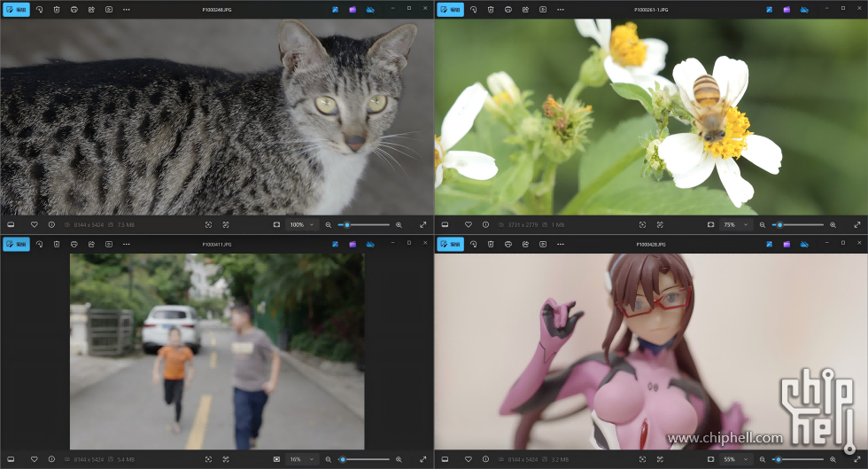Open the 100% zoom dropdown for cat photo
This screenshot has width=868, height=469.
(301, 225)
